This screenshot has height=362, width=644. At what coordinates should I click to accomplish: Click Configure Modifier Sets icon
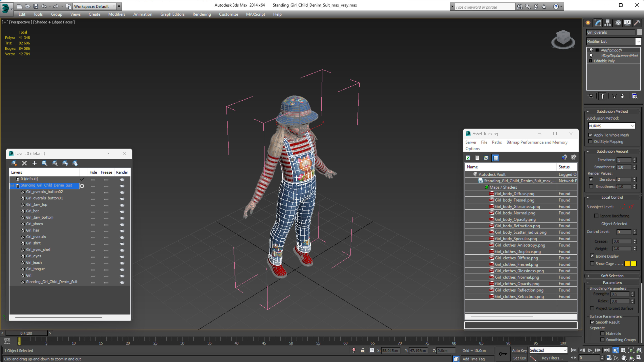point(635,96)
